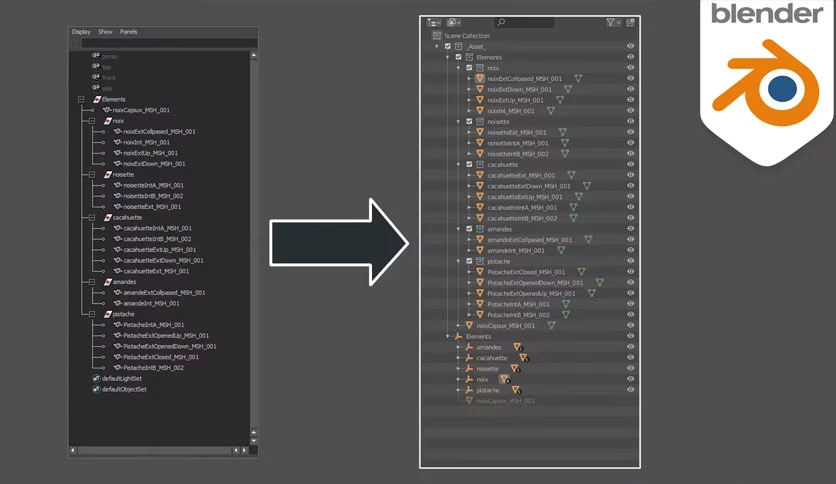Select PistacheExtClosed_MSH_001 in Maya outliner

[x=160, y=357]
